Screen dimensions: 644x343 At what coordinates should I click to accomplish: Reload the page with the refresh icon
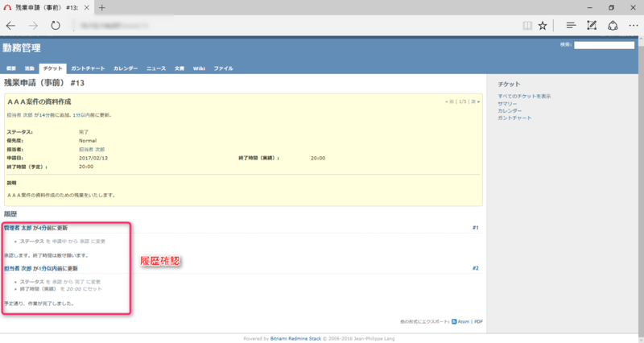(x=56, y=26)
